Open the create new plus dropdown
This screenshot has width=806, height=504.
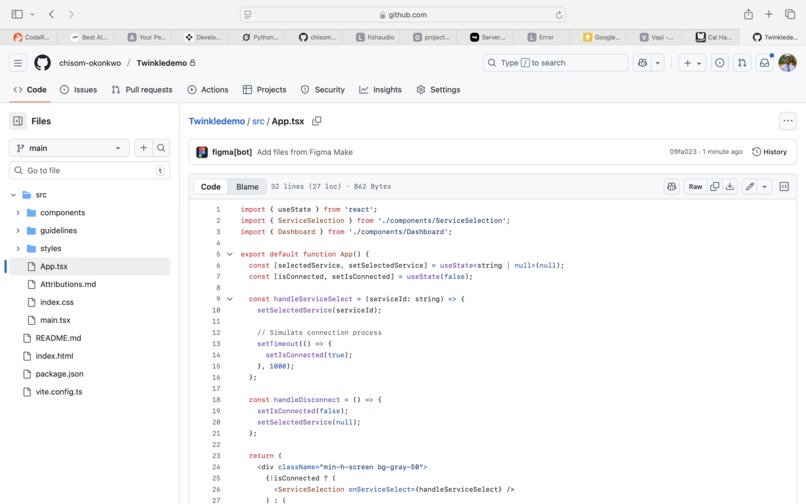point(692,63)
